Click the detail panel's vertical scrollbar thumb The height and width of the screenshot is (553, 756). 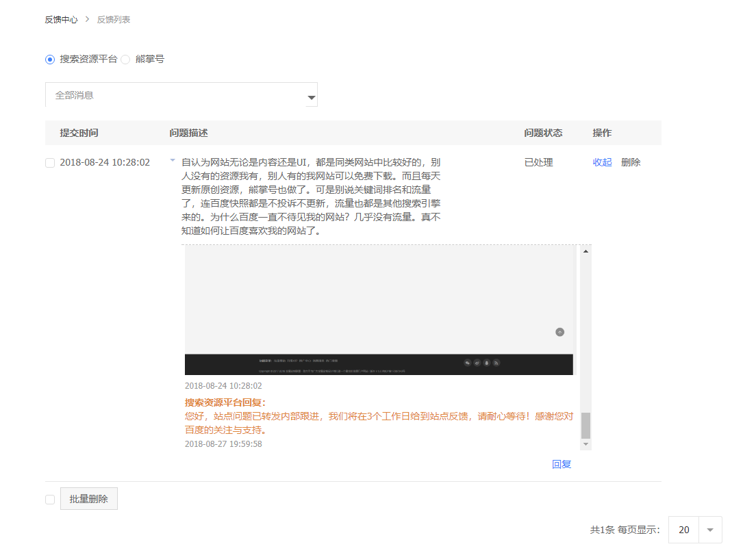point(585,426)
